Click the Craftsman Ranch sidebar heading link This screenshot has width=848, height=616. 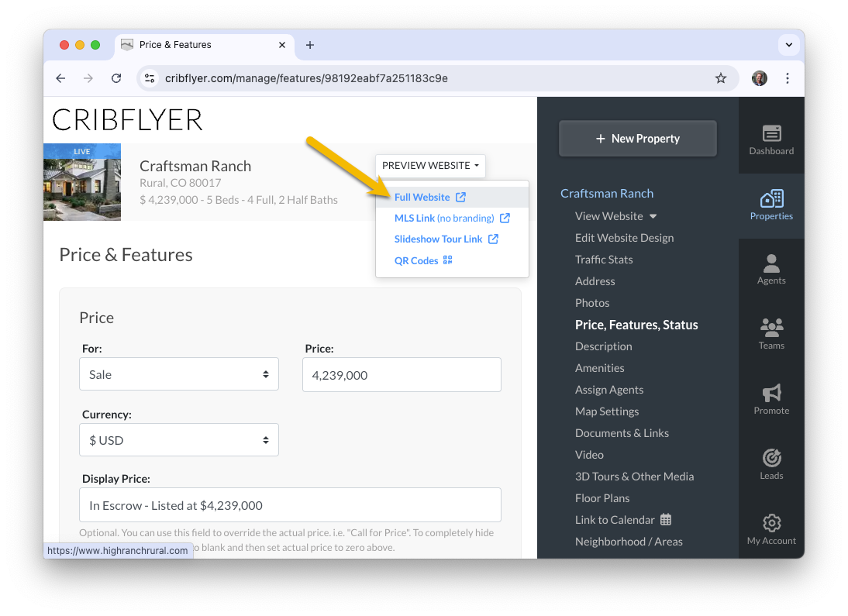click(607, 194)
